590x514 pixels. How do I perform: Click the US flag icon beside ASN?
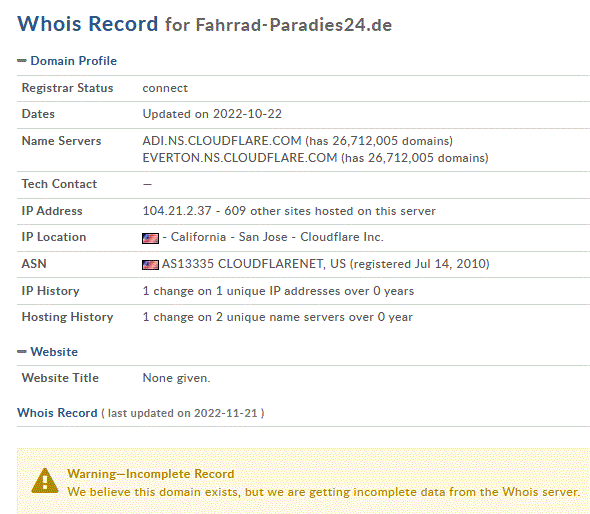tap(150, 265)
